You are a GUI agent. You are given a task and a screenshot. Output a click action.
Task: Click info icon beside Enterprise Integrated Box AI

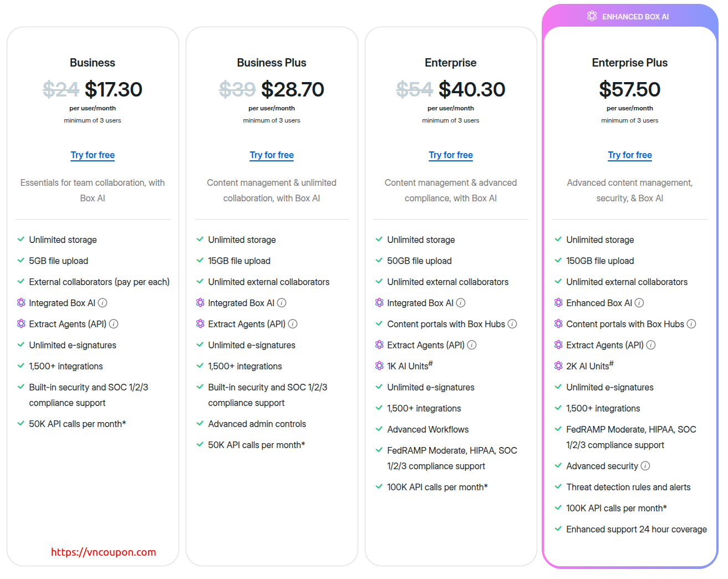[461, 303]
